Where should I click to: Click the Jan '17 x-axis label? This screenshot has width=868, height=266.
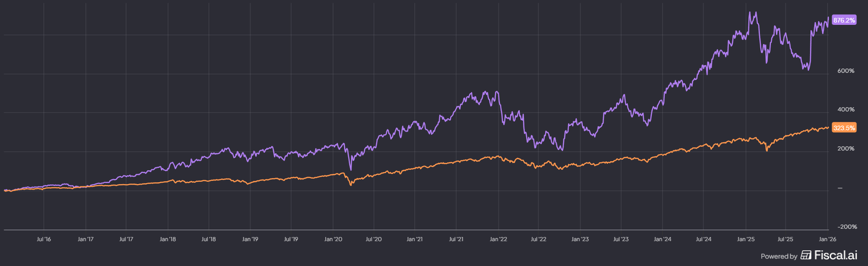pos(86,239)
